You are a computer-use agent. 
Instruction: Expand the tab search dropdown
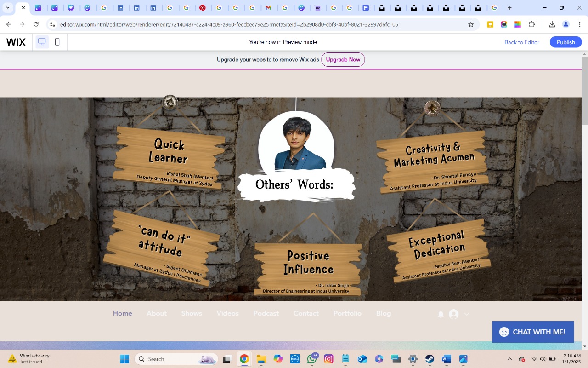[8, 8]
